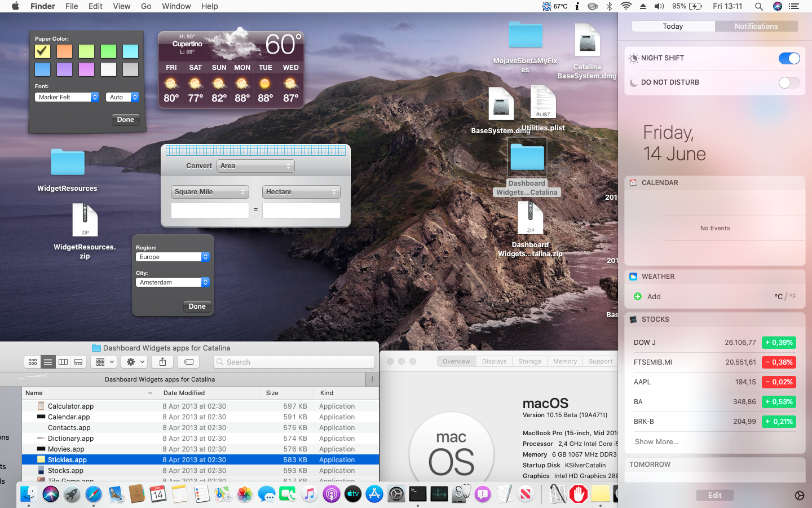Screen dimensions: 812x508
Task: Launch Safari from the Dock
Action: [x=94, y=494]
